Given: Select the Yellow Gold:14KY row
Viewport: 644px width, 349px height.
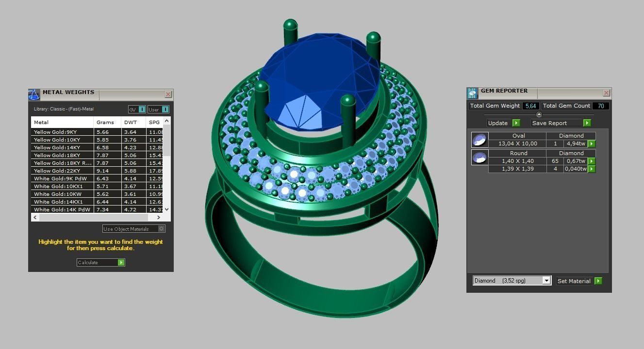Looking at the screenshot, I should click(97, 147).
